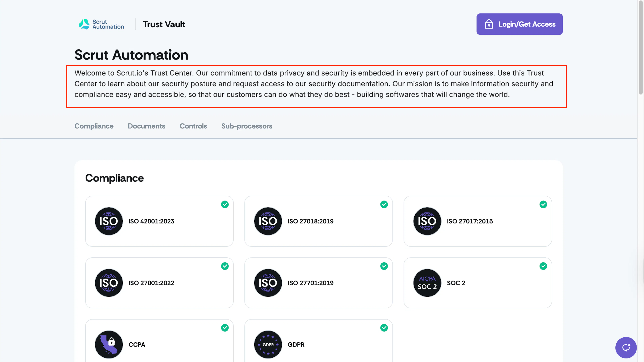Open the Controls tab
The width and height of the screenshot is (644, 362).
(193, 126)
